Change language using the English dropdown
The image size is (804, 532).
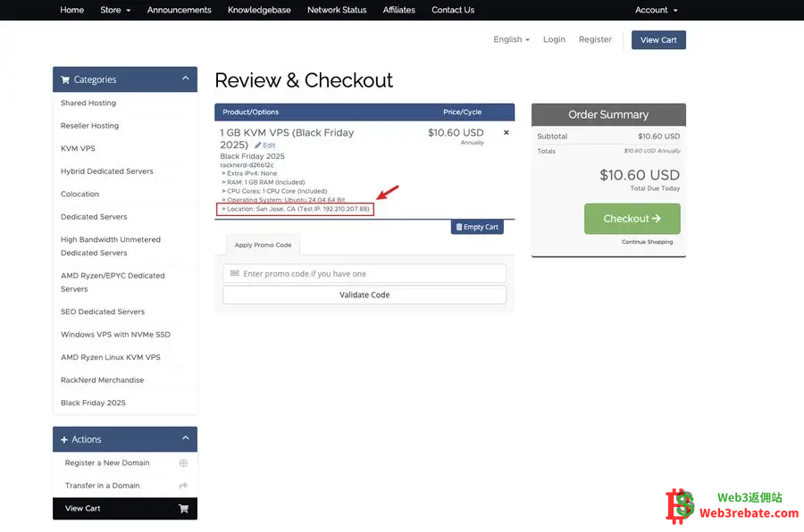click(511, 39)
